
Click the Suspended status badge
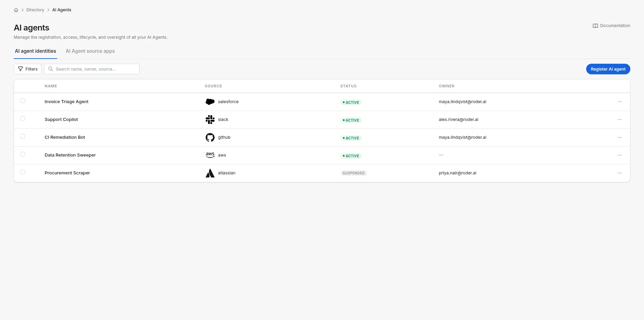tap(353, 173)
